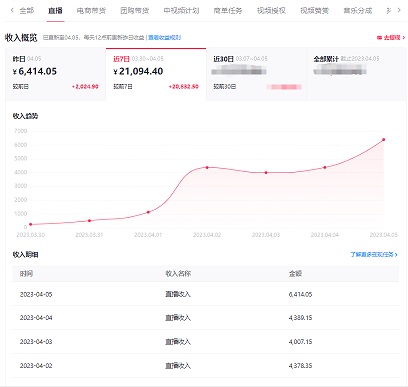Select the 近30日 income card
The width and height of the screenshot is (408, 387).
(x=256, y=74)
